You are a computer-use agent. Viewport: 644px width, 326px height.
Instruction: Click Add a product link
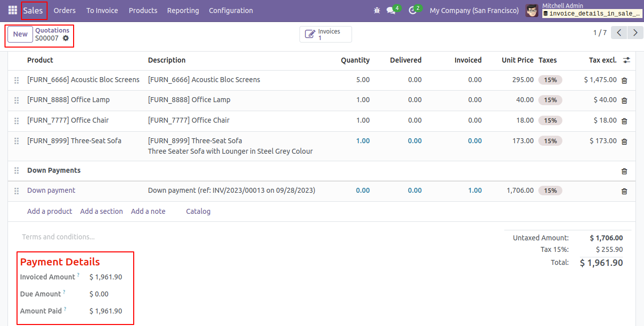(50, 211)
